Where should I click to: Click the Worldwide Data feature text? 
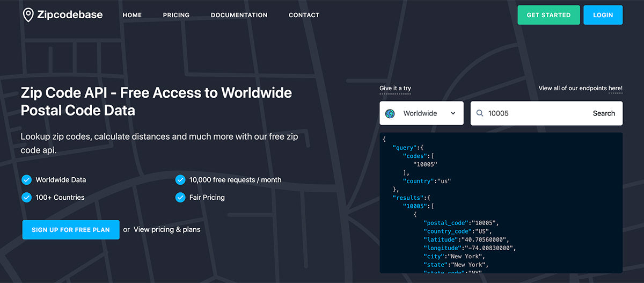click(x=61, y=179)
